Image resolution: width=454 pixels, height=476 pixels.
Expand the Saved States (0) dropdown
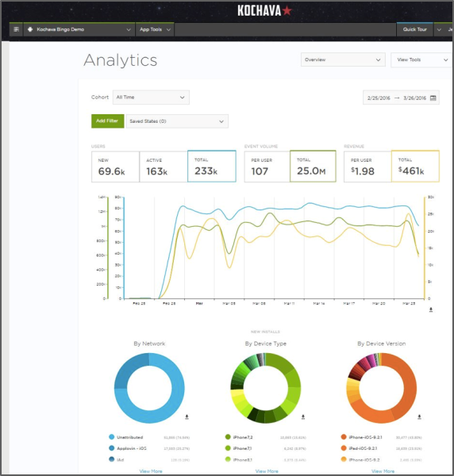(177, 121)
